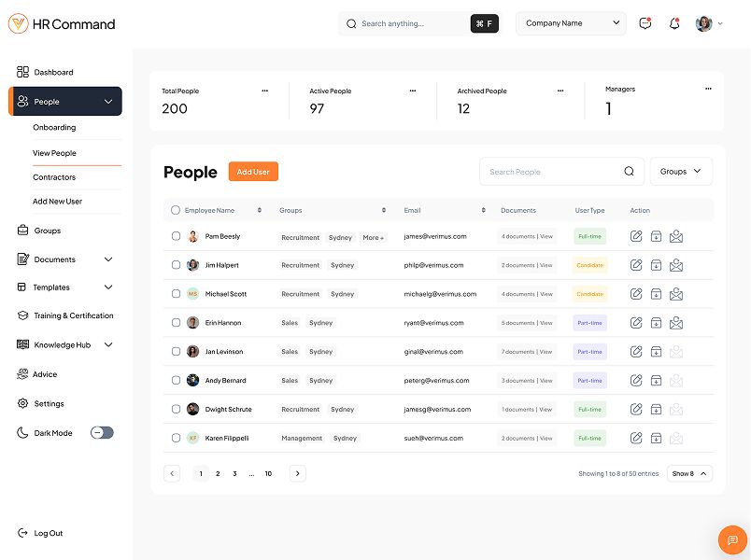
Task: Toggle the Dark Mode switch
Action: [102, 433]
